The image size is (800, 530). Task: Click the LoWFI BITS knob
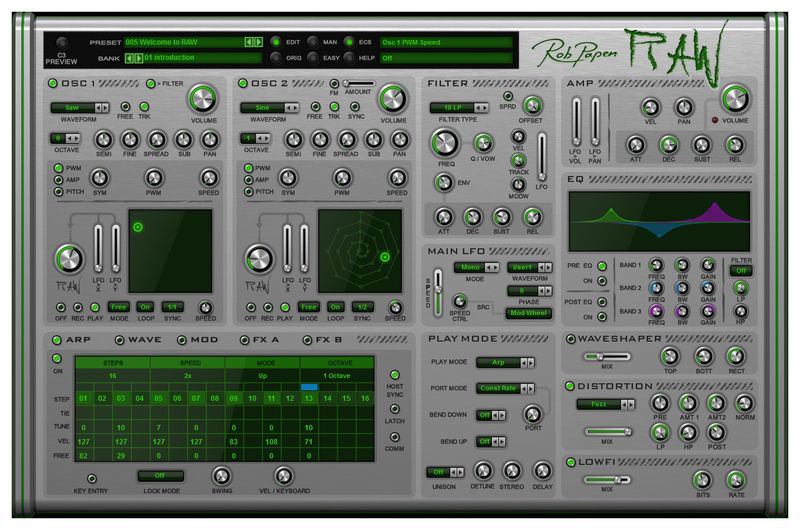(703, 480)
